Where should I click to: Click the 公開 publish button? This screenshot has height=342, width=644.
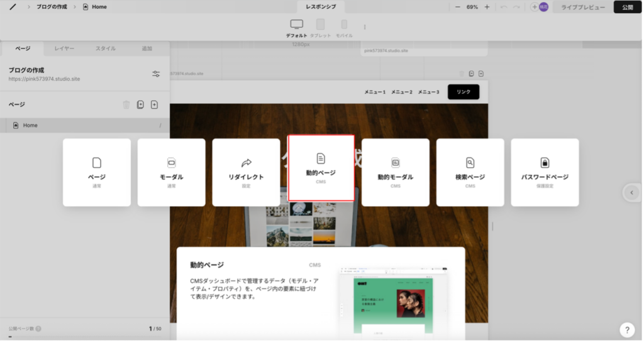(627, 7)
